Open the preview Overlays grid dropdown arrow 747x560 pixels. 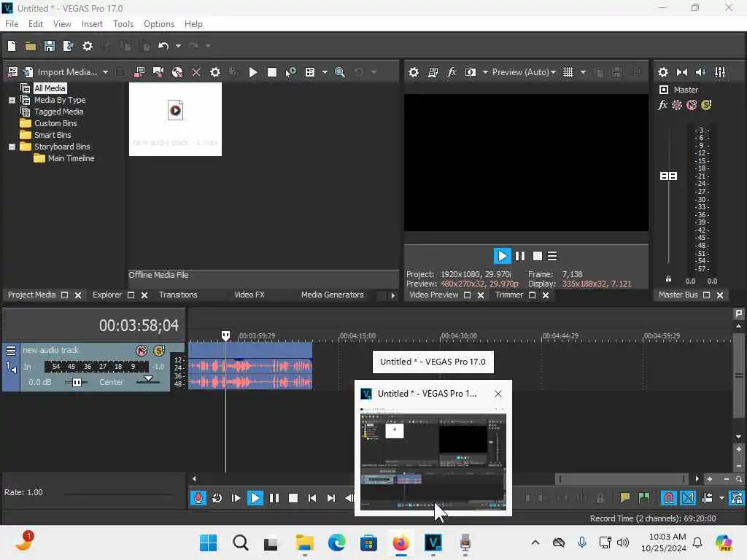pyautogui.click(x=583, y=72)
